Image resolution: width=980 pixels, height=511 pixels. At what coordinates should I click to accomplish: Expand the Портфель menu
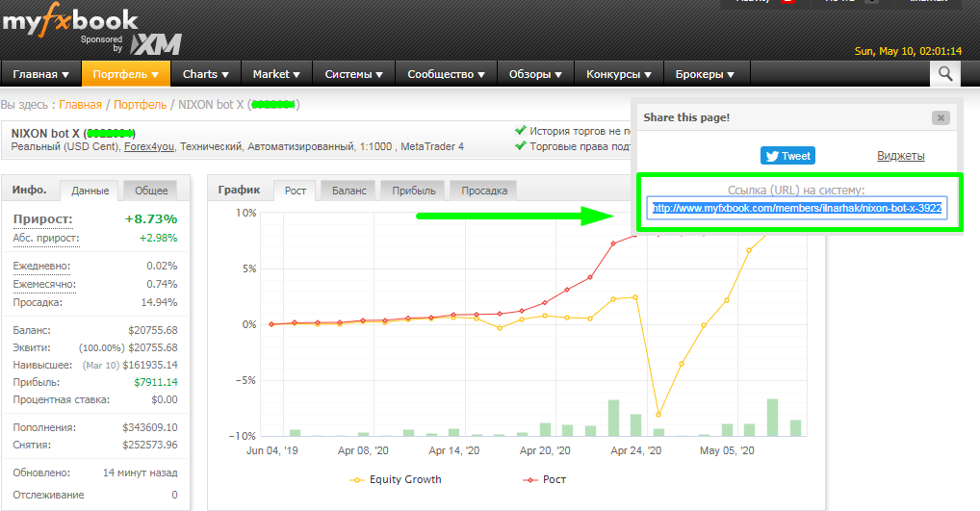coord(125,74)
